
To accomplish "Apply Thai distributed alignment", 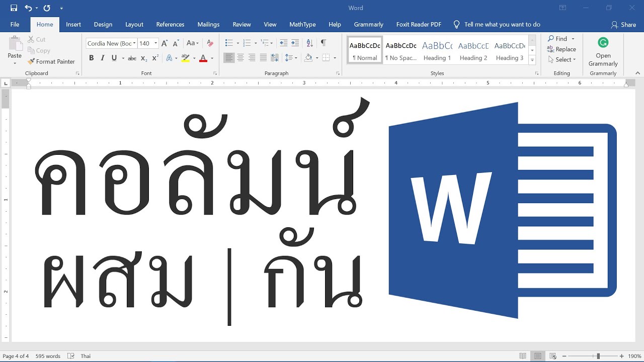I will pyautogui.click(x=275, y=58).
